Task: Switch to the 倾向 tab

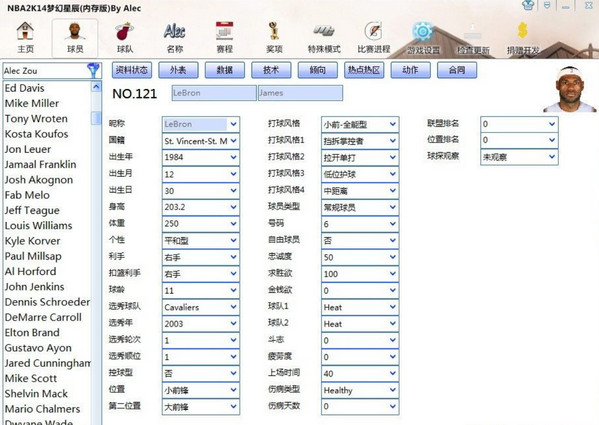Action: [x=318, y=70]
